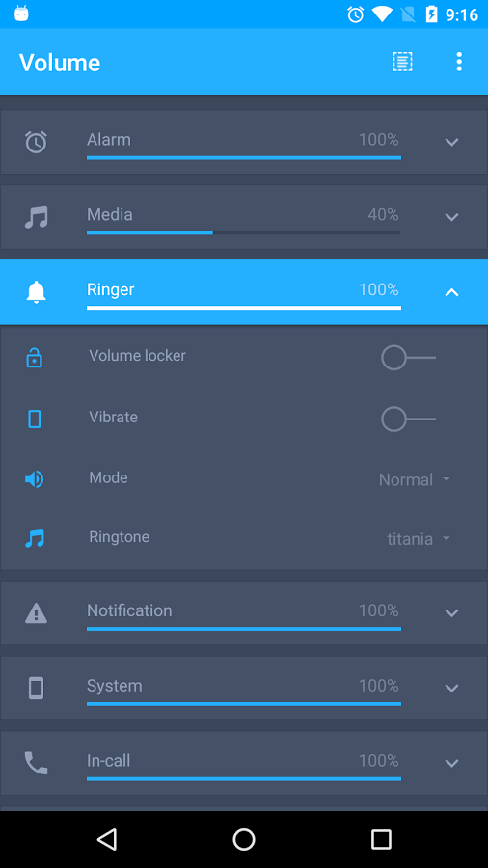This screenshot has height=868, width=488.
Task: Tap the Ringer volume bar
Action: coord(243,308)
